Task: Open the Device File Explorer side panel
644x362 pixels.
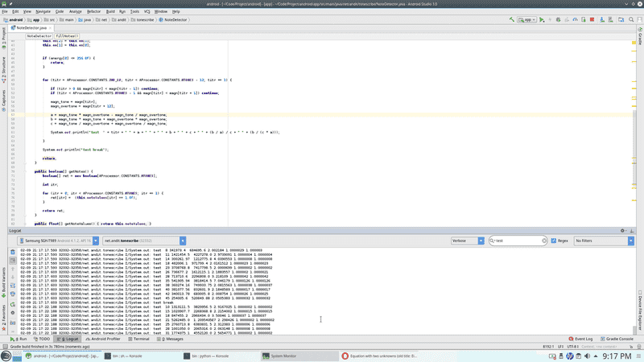Action: point(640,307)
